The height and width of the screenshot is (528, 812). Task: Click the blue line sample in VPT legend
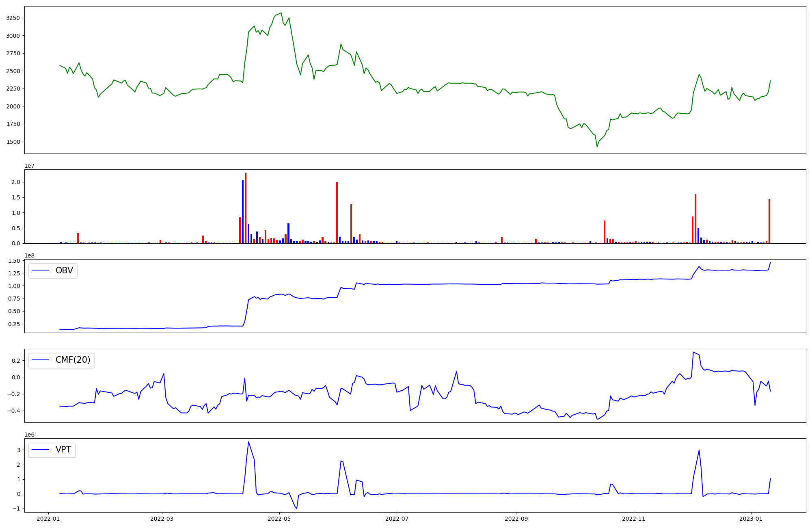[40, 450]
